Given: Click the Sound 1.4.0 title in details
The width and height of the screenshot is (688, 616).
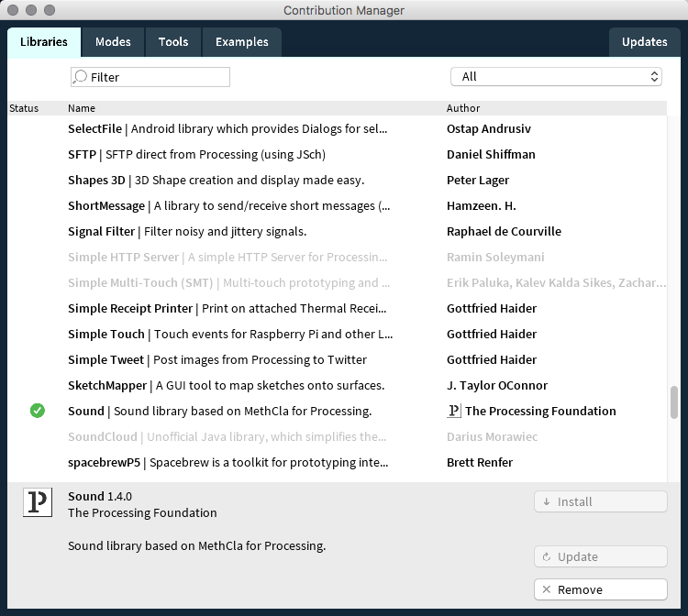Looking at the screenshot, I should coord(100,496).
